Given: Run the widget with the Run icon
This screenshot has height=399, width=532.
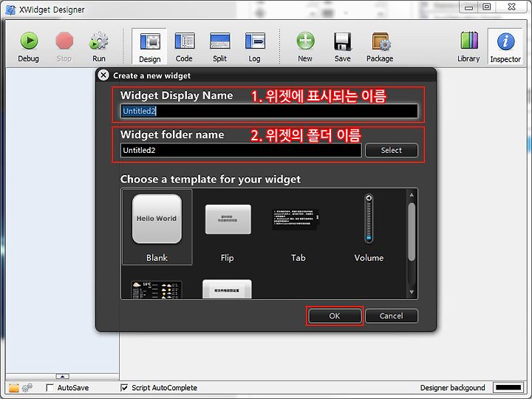Looking at the screenshot, I should pyautogui.click(x=99, y=47).
